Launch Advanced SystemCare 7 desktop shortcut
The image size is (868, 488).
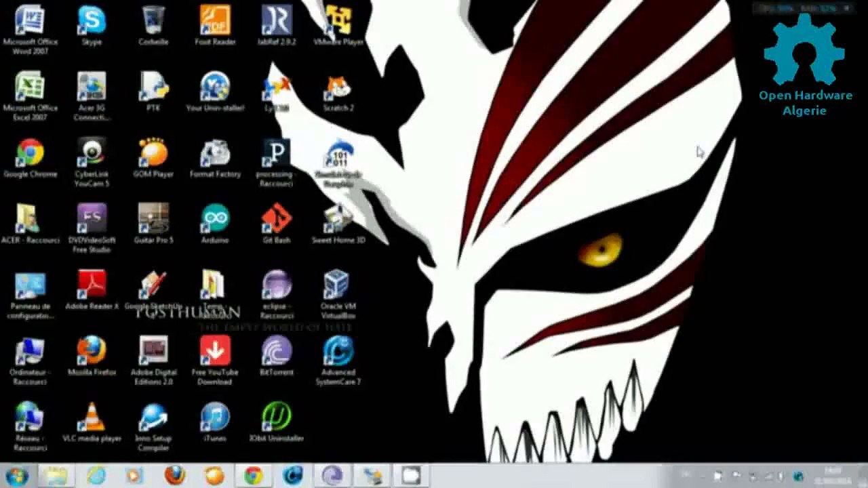(x=338, y=360)
